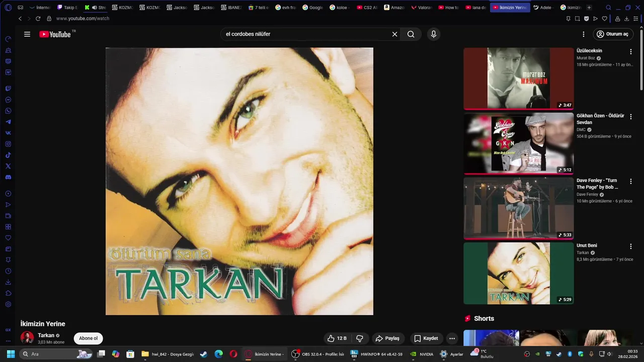
Task: Toggle the ad blocker shield icon
Action: click(x=586, y=19)
